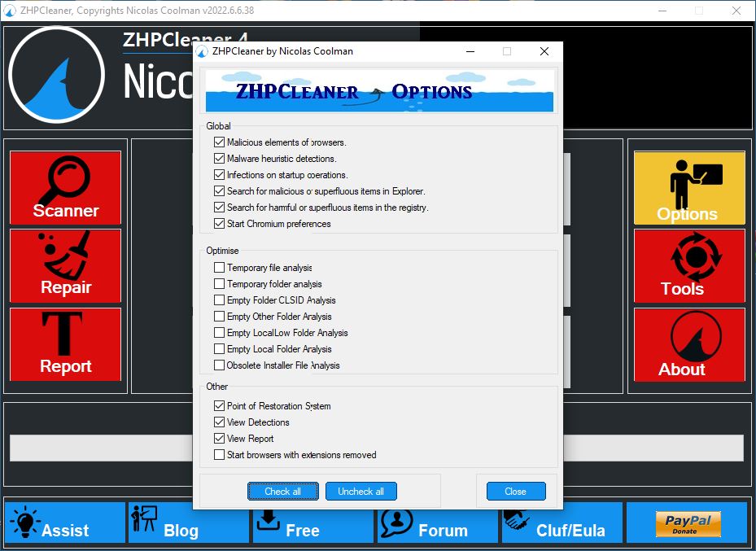Minimize the ZHPCleaner options dialog
This screenshot has height=551, width=756.
click(470, 51)
